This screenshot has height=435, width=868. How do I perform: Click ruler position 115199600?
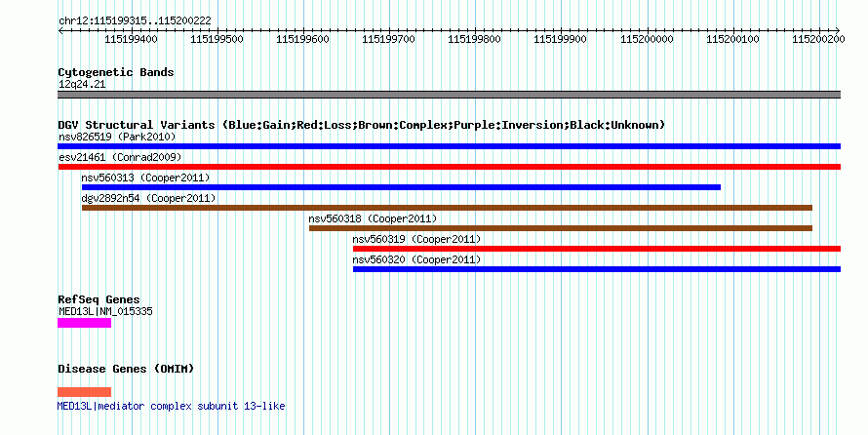click(x=302, y=39)
